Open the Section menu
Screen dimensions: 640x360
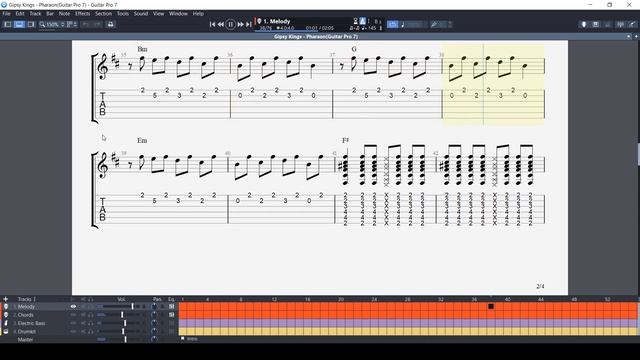pyautogui.click(x=103, y=13)
